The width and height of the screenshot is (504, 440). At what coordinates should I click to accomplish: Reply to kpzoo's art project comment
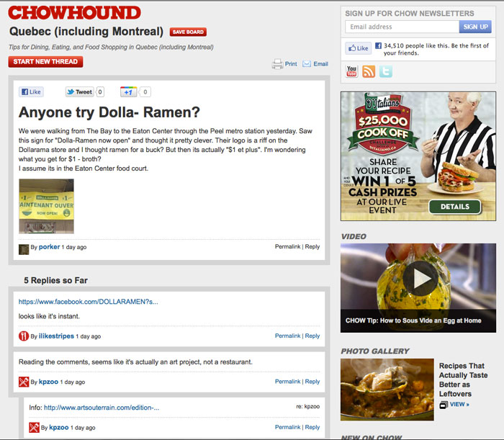point(312,381)
